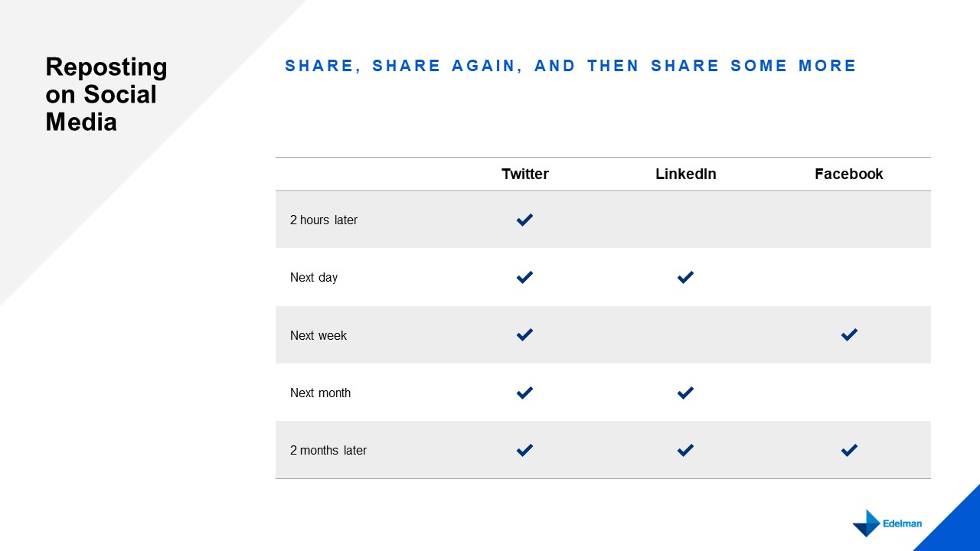
Task: Click the 'Reposting on Social Media' title
Action: (x=106, y=94)
